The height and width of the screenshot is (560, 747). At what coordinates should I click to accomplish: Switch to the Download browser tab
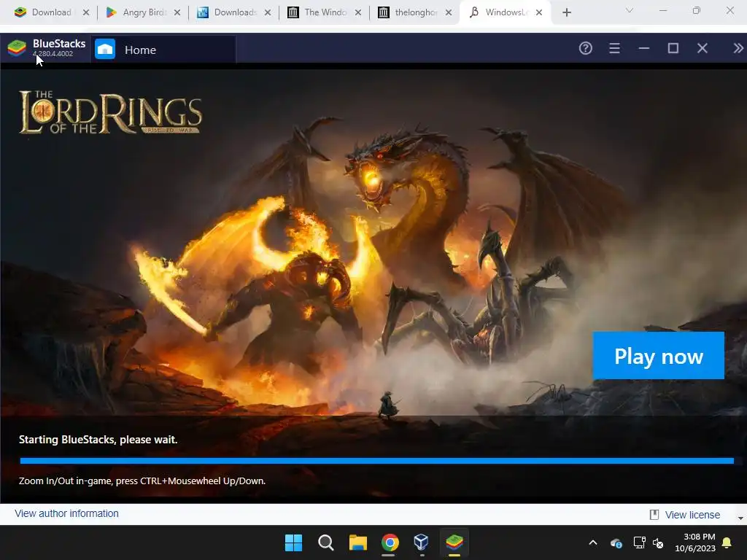(x=52, y=12)
